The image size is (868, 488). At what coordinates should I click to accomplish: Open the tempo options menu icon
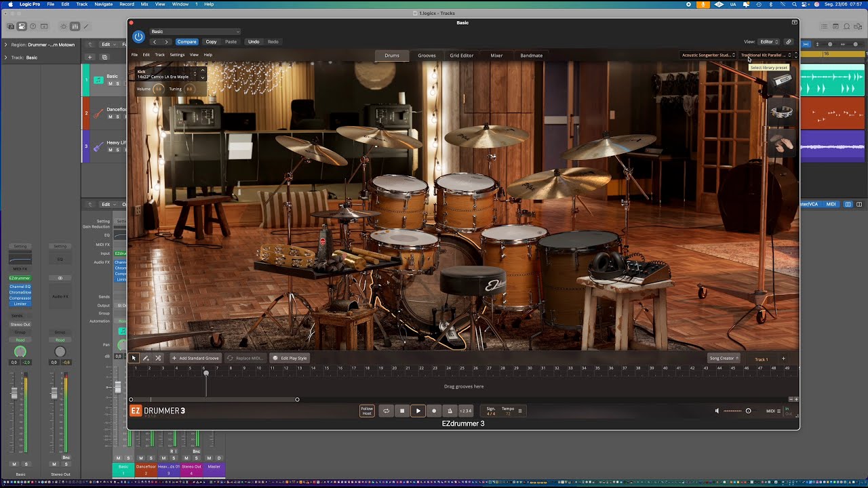pos(520,411)
